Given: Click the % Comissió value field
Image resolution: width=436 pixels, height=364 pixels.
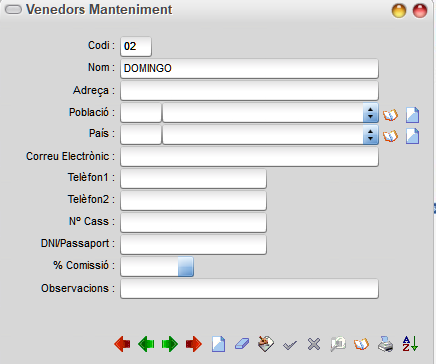Looking at the screenshot, I should coord(150,266).
